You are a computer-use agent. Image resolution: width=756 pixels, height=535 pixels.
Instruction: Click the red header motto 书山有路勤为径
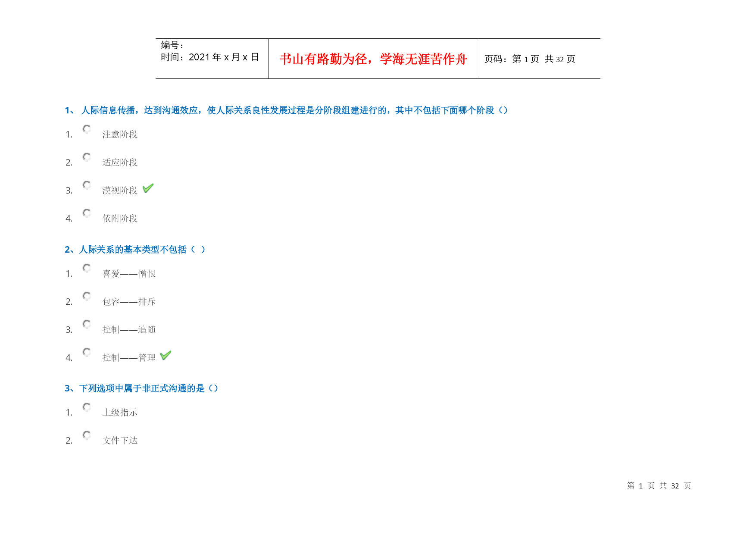373,59
